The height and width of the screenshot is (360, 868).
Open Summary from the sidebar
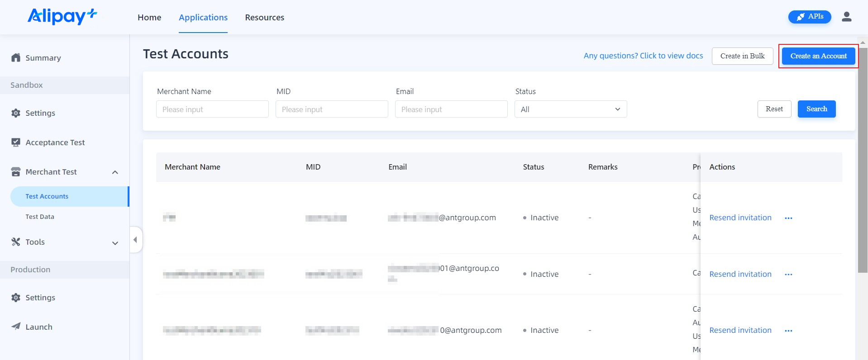(43, 58)
